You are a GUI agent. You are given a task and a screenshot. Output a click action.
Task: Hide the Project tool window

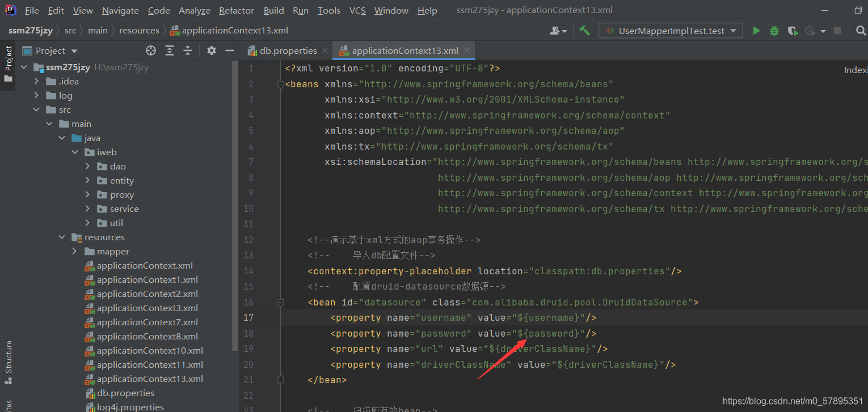click(229, 50)
